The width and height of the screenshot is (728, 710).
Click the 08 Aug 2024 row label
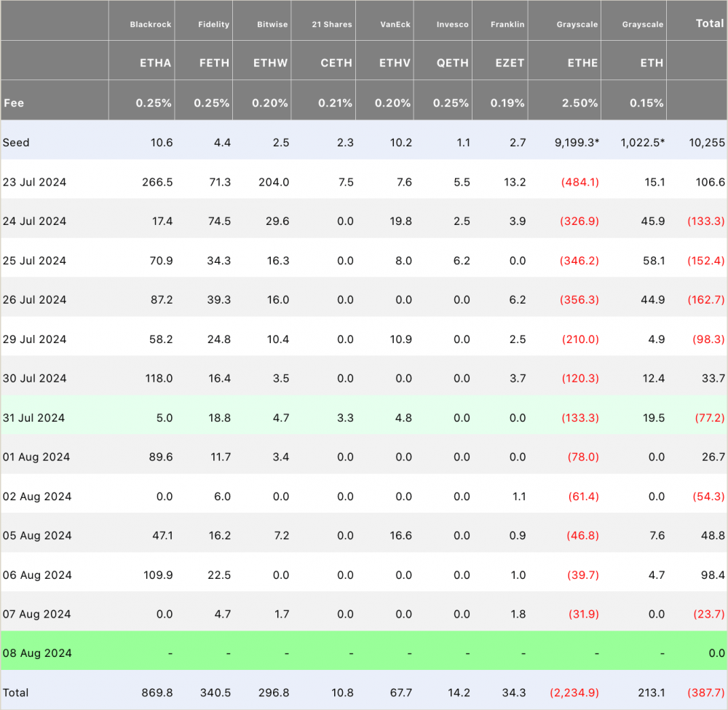coord(37,653)
